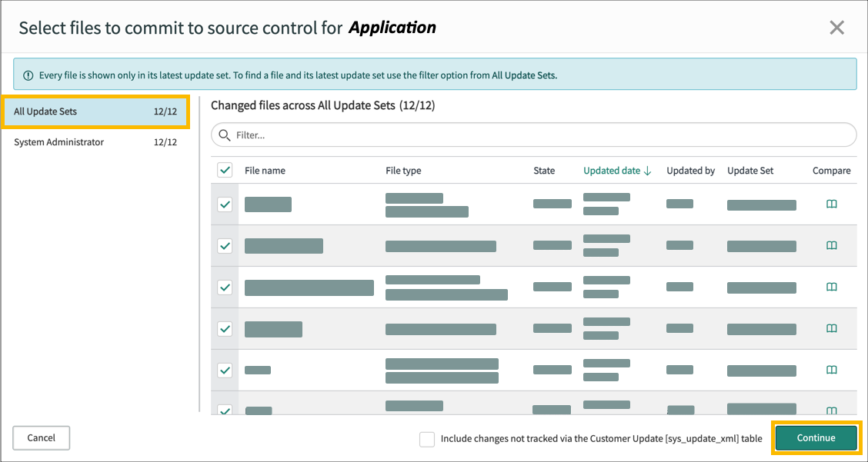
Task: Click inside the Filter text field
Action: coord(462,135)
